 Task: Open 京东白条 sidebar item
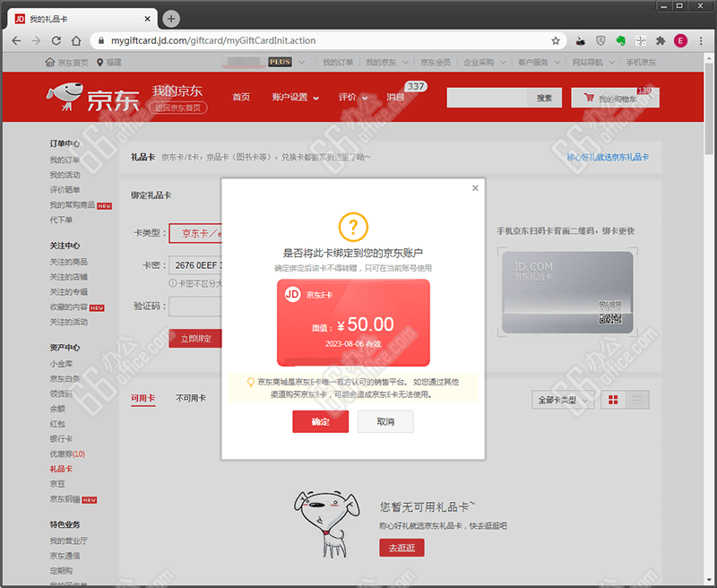click(65, 378)
